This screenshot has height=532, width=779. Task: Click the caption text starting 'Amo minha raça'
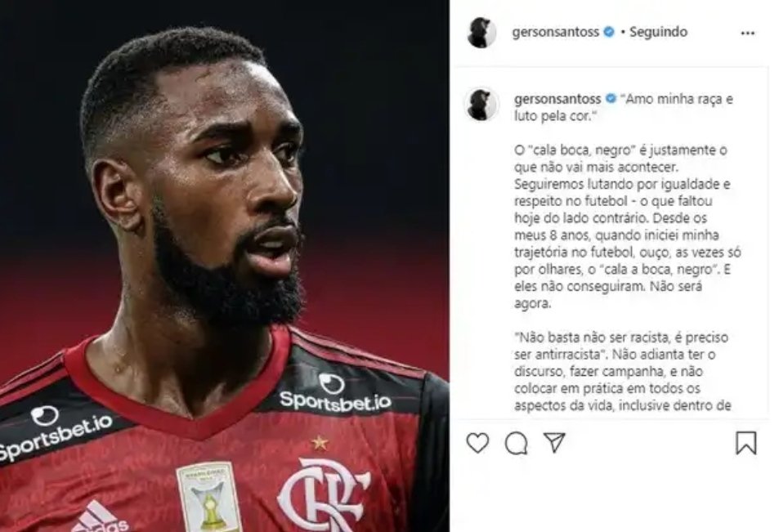pyautogui.click(x=624, y=107)
